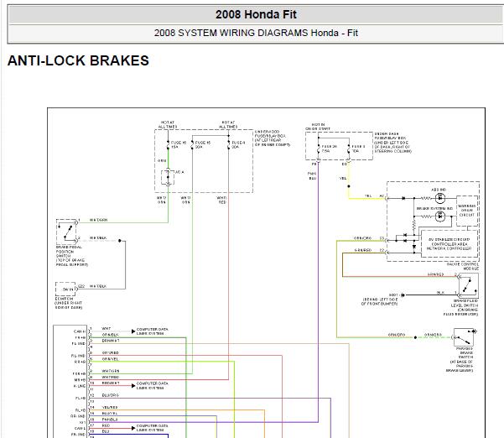The width and height of the screenshot is (504, 438).
Task: Click the "WARNING DRIVE CIRCUIT" box
Action: click(466, 211)
